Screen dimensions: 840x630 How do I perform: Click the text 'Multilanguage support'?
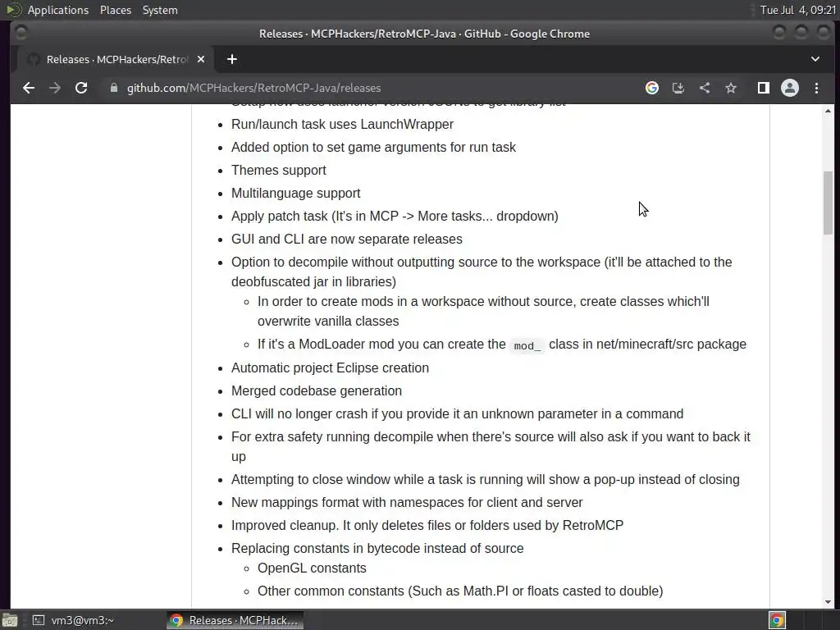295,194
